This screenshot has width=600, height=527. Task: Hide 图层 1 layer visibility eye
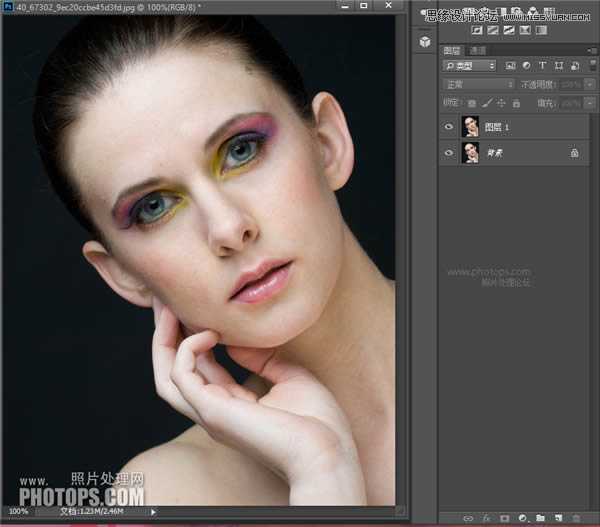tap(449, 127)
